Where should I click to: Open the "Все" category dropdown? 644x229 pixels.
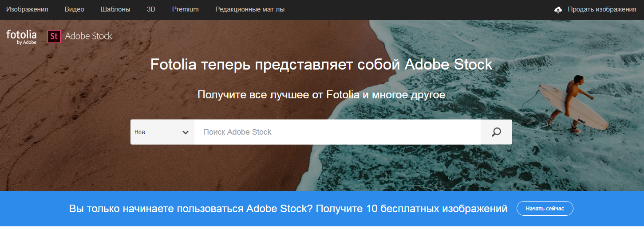(162, 132)
